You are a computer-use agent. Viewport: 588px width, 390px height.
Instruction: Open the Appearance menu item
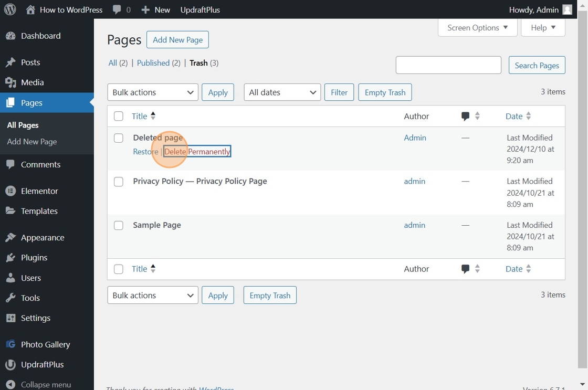tap(43, 238)
